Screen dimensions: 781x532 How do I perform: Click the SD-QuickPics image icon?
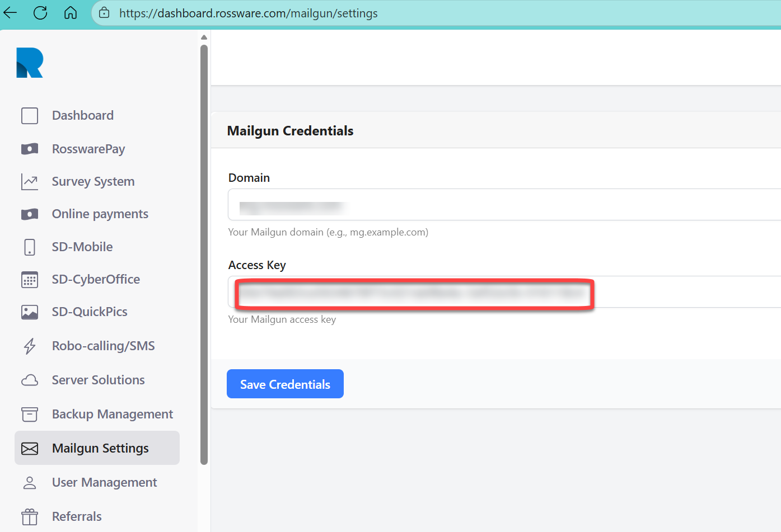(30, 312)
